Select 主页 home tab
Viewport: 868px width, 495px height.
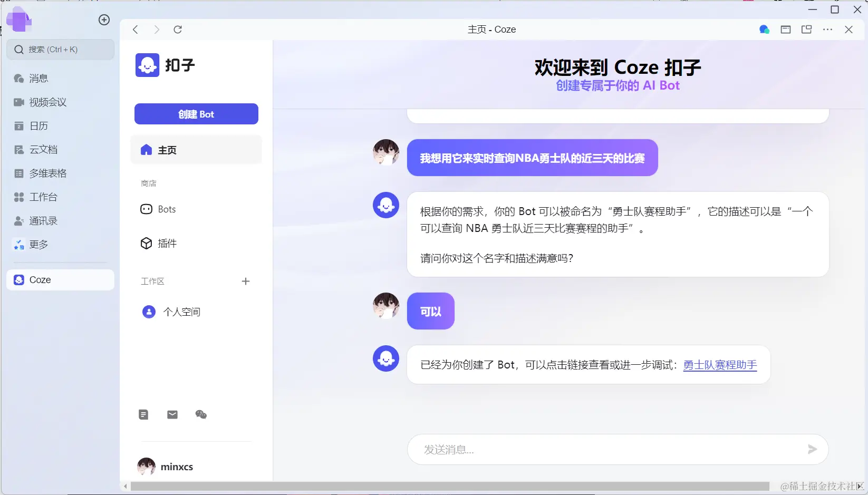196,150
